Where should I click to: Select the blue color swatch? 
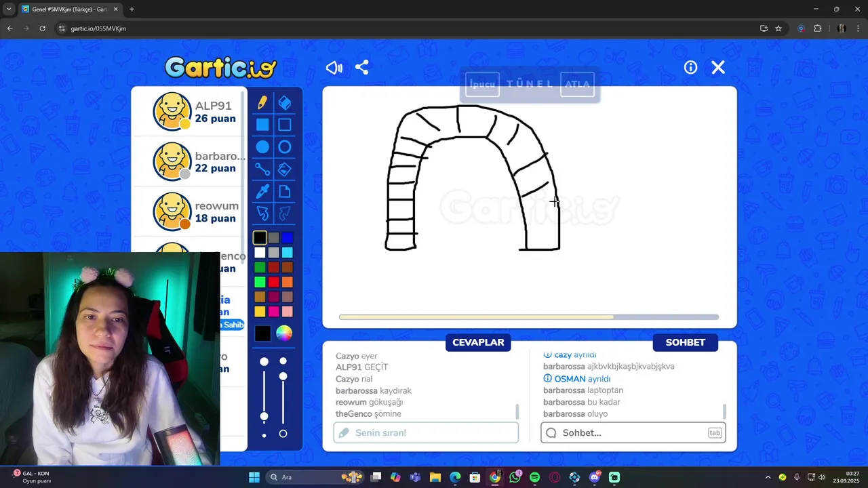288,238
